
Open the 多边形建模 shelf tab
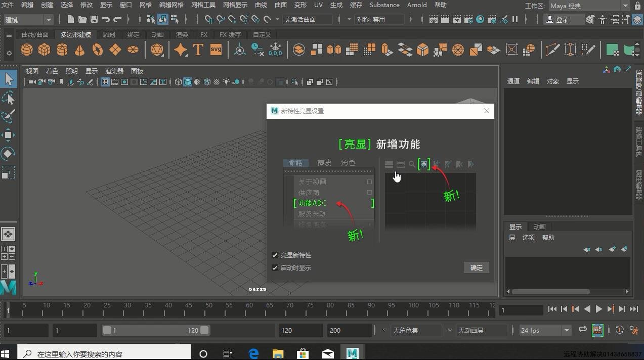click(x=76, y=35)
